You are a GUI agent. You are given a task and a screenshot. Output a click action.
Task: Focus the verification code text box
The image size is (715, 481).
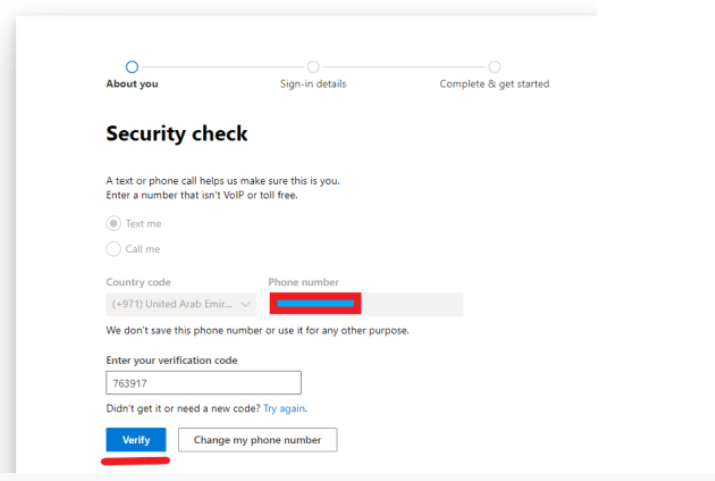(203, 383)
